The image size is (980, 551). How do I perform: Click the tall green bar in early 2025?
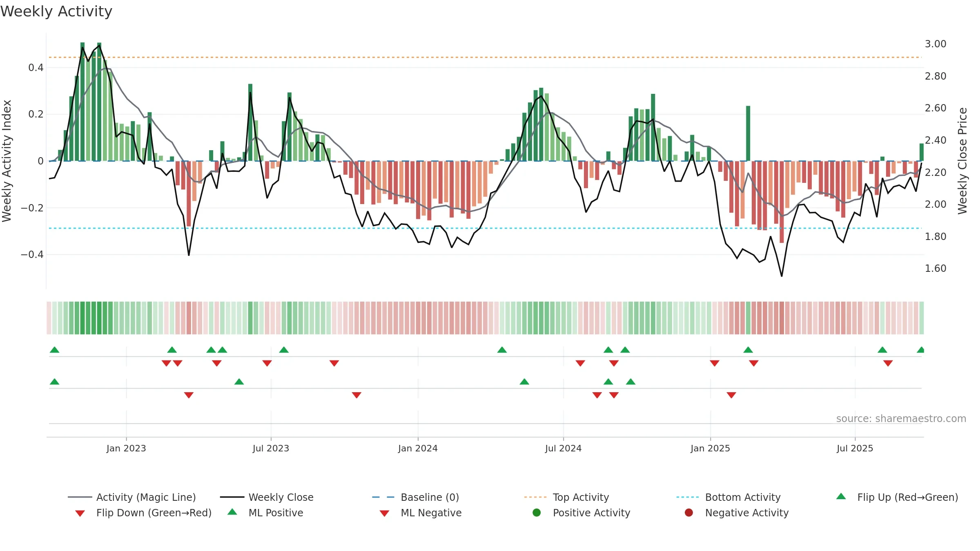click(x=748, y=133)
